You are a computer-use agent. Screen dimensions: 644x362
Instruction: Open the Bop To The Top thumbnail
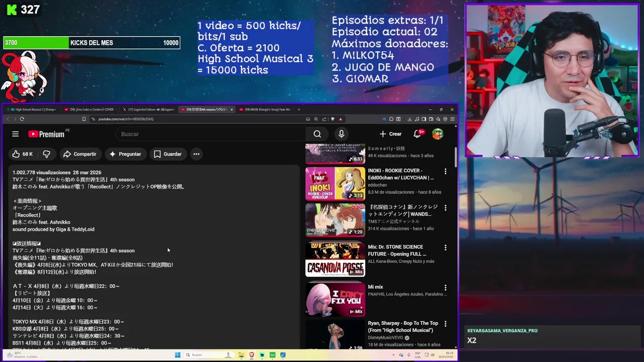tap(335, 335)
